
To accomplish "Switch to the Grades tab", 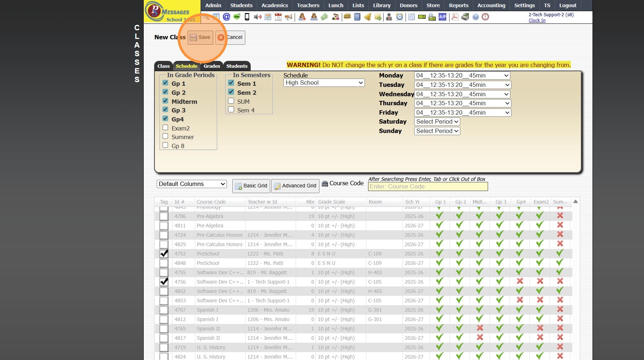I will [x=212, y=66].
